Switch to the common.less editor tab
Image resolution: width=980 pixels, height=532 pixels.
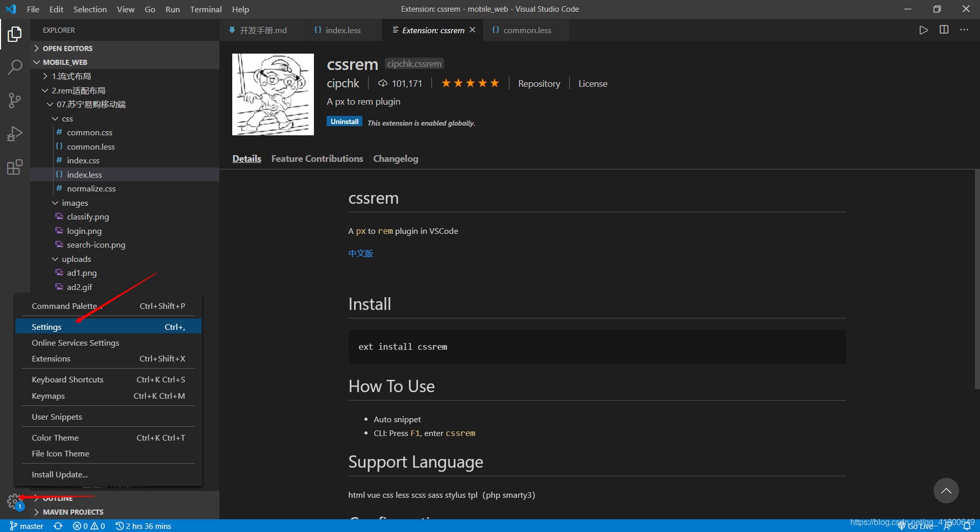coord(526,30)
